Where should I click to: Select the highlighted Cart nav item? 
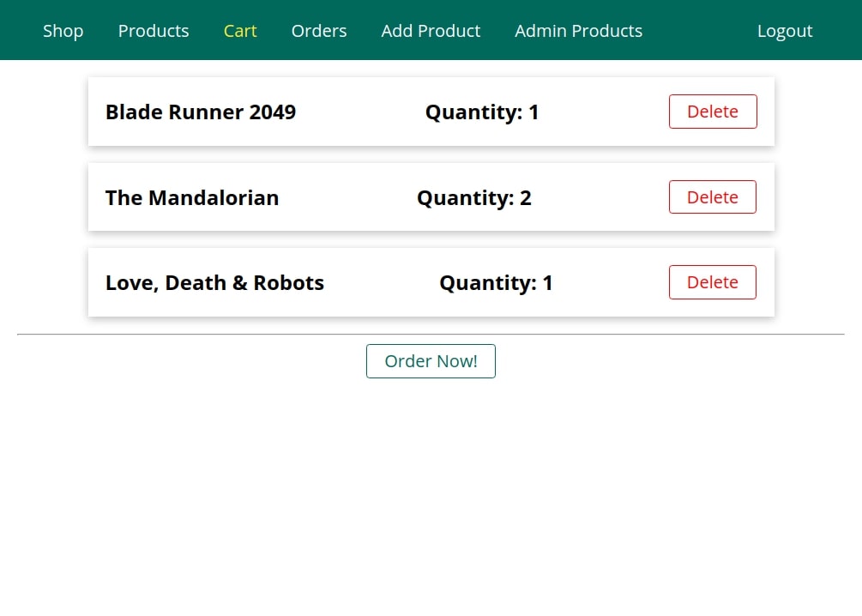[x=240, y=31]
